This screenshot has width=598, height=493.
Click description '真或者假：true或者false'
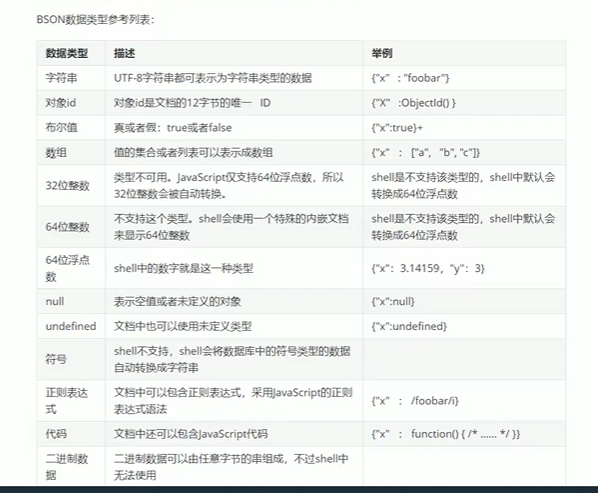click(173, 128)
